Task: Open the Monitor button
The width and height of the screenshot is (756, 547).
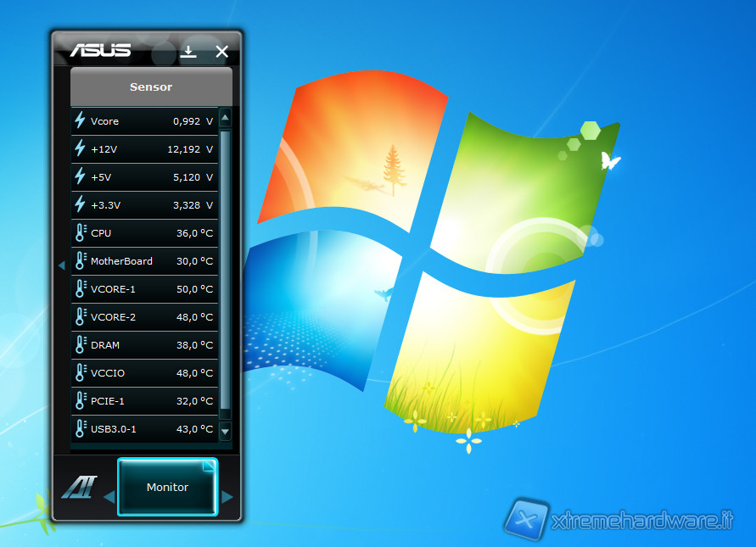Action: click(x=167, y=487)
